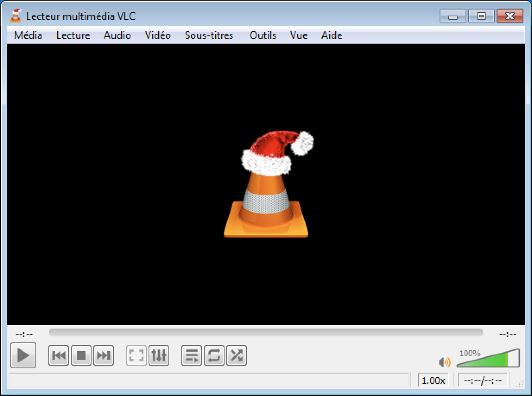Skip to the next media track
Viewport: 532px width, 396px height.
(x=104, y=355)
